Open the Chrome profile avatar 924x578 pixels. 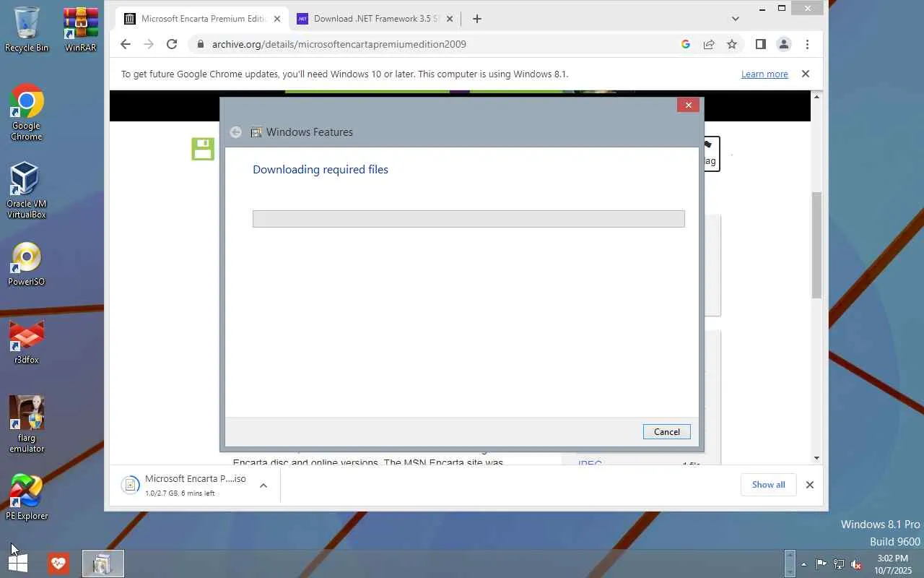click(783, 44)
